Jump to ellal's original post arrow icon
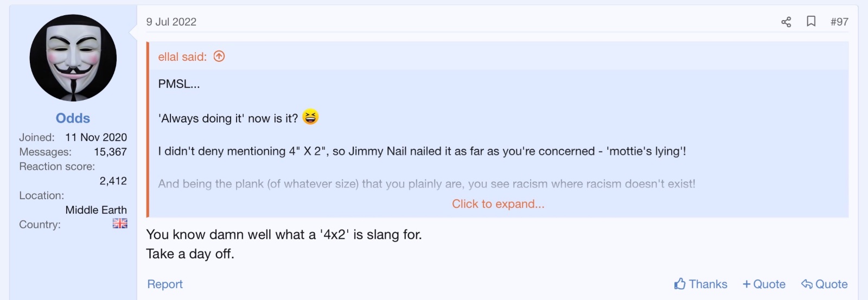This screenshot has width=868, height=300. pyautogui.click(x=219, y=56)
